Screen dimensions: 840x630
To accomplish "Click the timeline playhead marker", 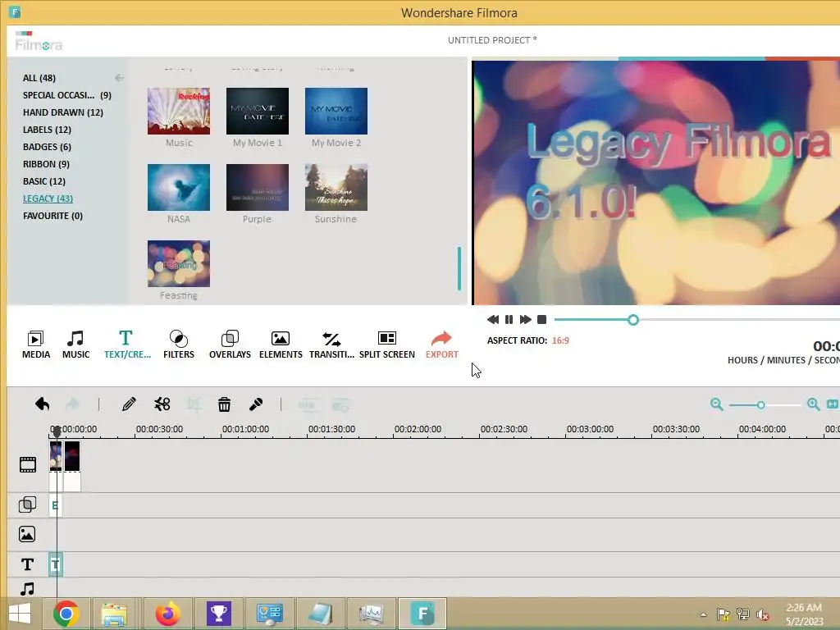I will 57,430.
